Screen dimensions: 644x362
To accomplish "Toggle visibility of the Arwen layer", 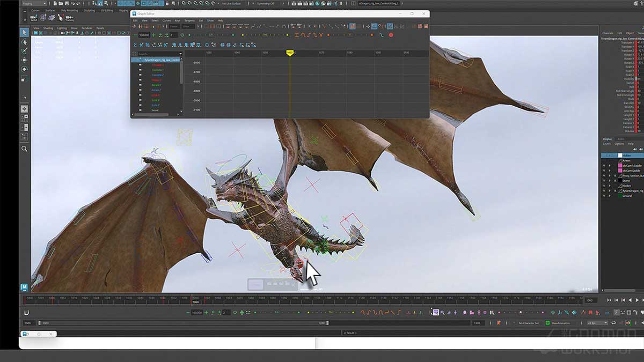I will coord(604,161).
